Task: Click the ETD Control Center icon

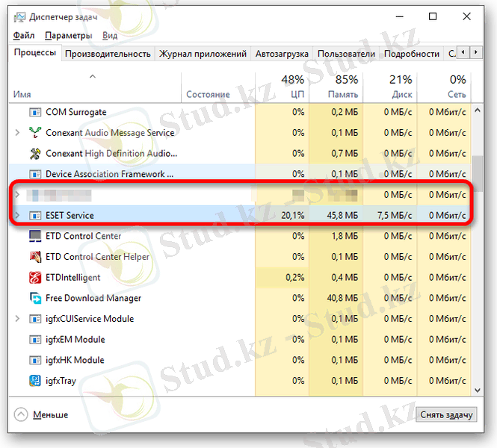Action: point(35,236)
